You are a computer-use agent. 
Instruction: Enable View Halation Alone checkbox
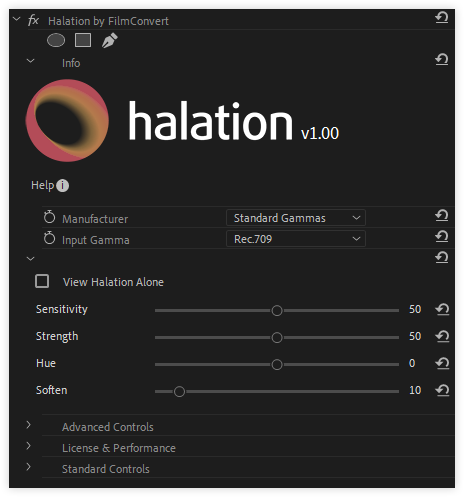[42, 281]
